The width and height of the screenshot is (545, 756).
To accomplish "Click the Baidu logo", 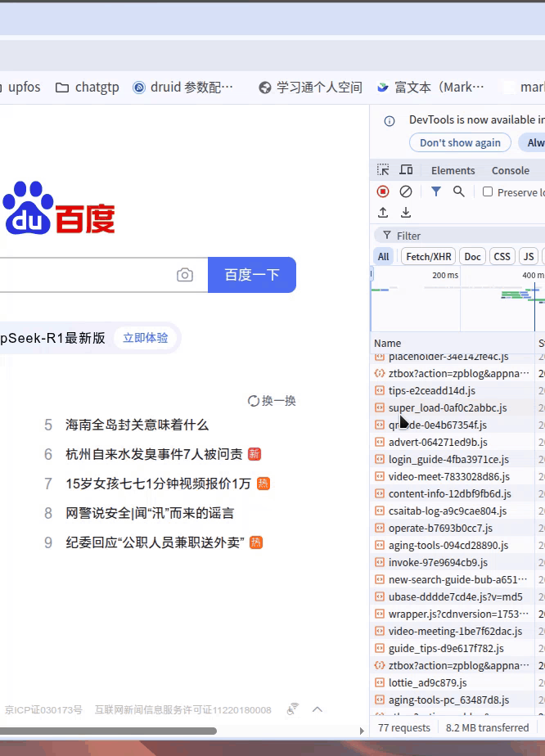I will (59, 208).
